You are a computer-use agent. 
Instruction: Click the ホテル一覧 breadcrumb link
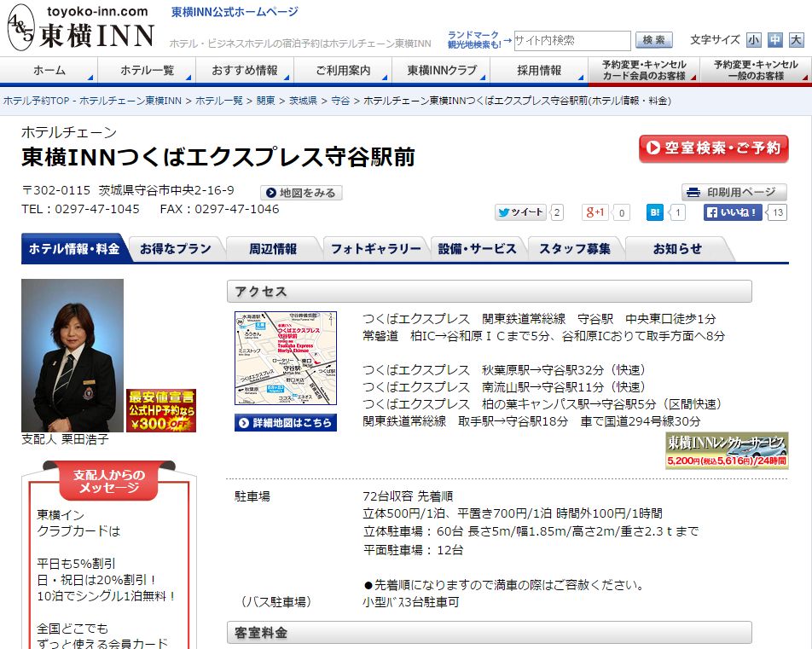219,101
